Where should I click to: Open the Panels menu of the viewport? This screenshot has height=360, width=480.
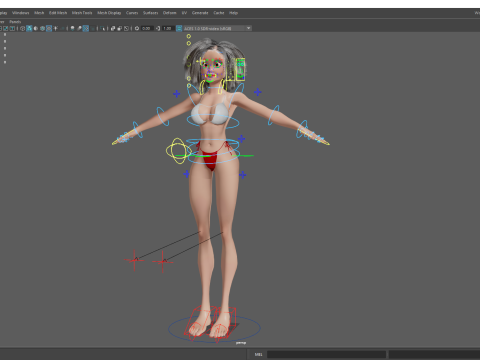coord(15,22)
